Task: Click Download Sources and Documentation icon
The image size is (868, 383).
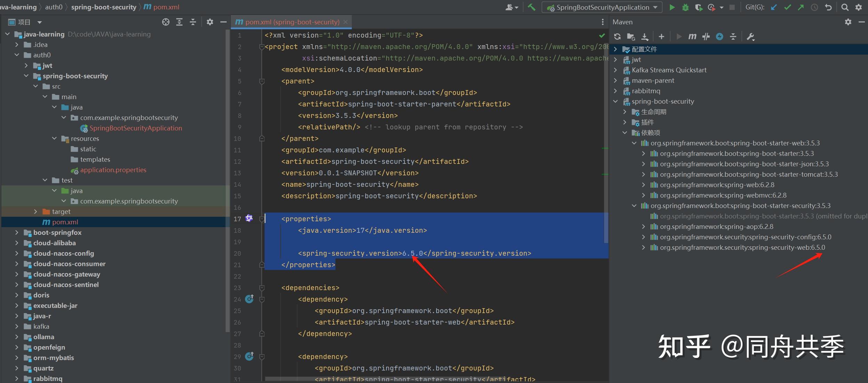Action: tap(645, 37)
